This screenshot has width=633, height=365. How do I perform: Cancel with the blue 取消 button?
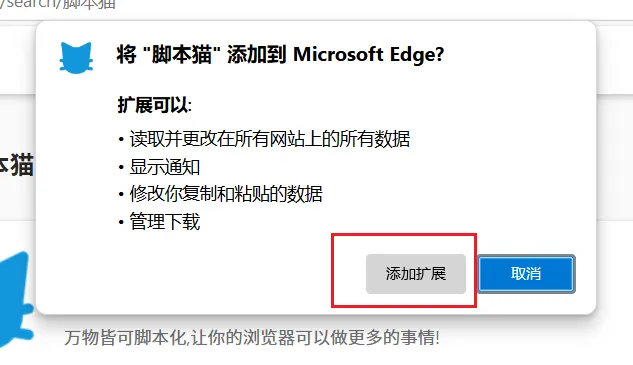click(x=526, y=274)
